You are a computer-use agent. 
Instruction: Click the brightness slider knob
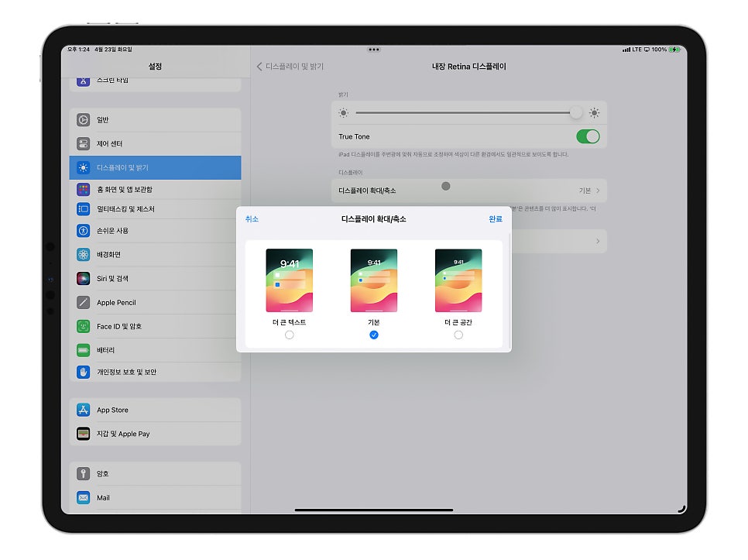pos(576,113)
